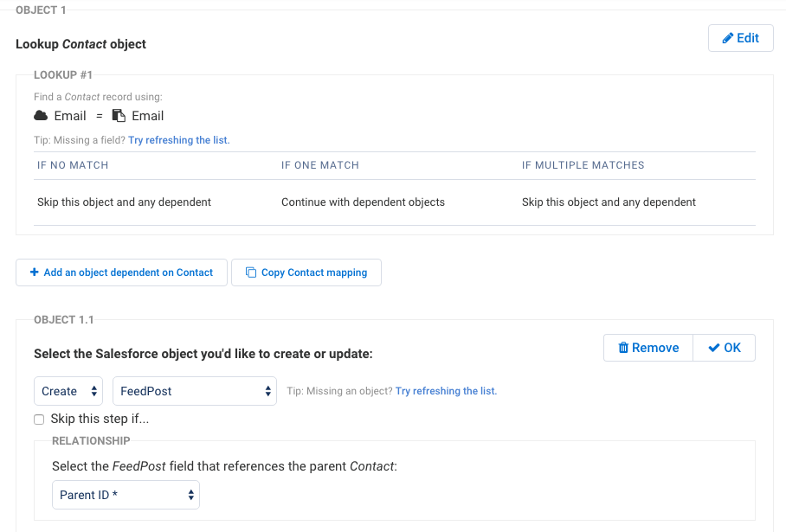Open the Create action dropdown
Image resolution: width=786 pixels, height=532 pixels.
click(68, 391)
